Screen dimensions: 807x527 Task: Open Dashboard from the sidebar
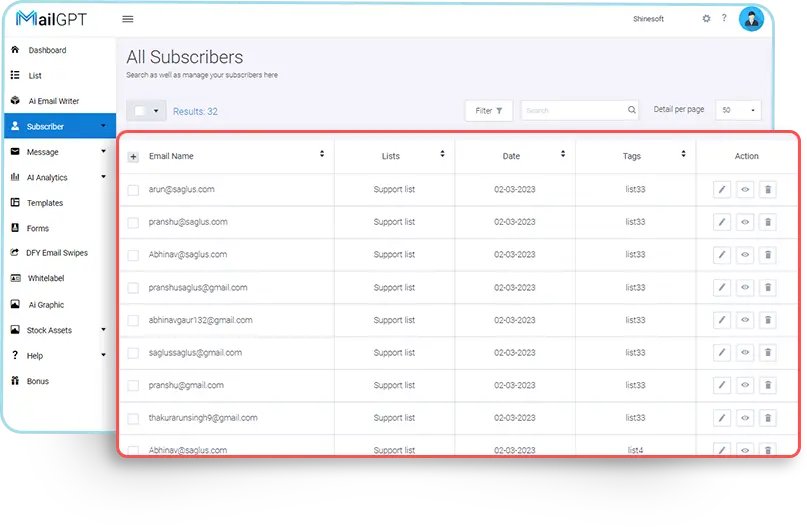click(x=47, y=50)
